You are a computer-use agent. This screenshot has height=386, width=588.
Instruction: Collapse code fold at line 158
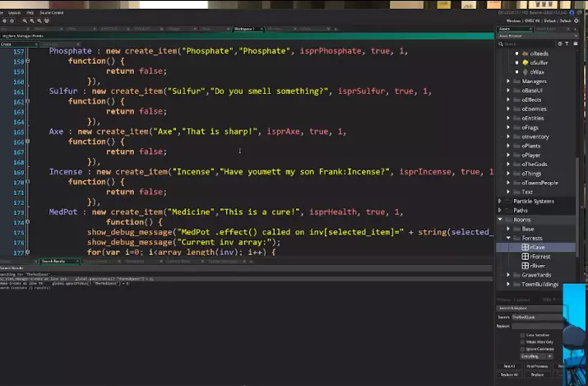[x=28, y=61]
